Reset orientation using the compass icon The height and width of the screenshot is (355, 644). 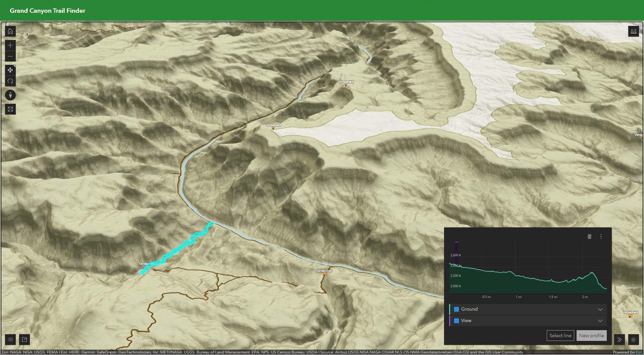tap(10, 95)
